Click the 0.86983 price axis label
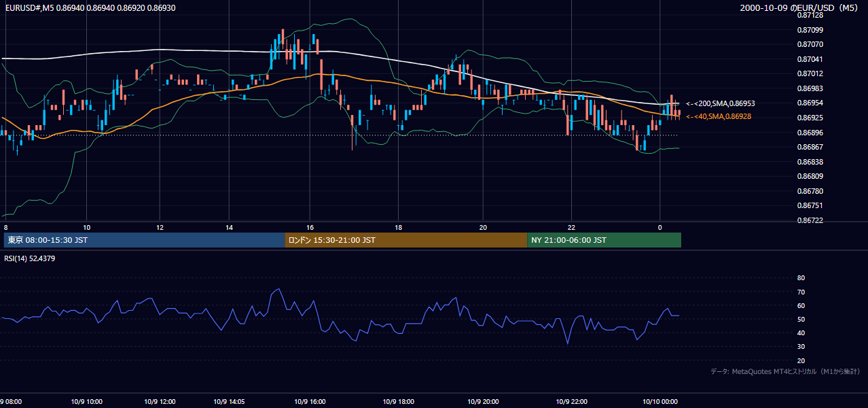The image size is (868, 408). tap(810, 88)
